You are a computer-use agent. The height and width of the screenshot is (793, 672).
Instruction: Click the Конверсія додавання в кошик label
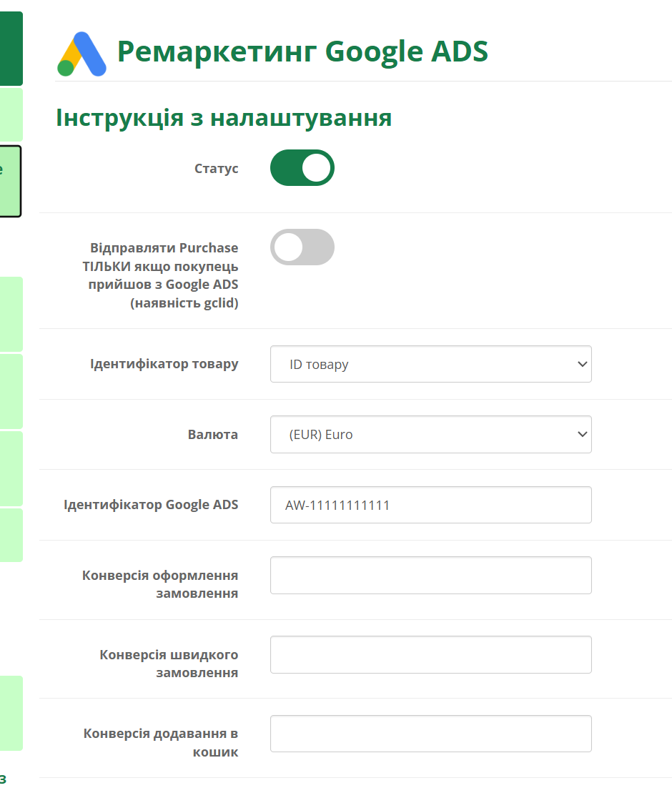coord(161,742)
